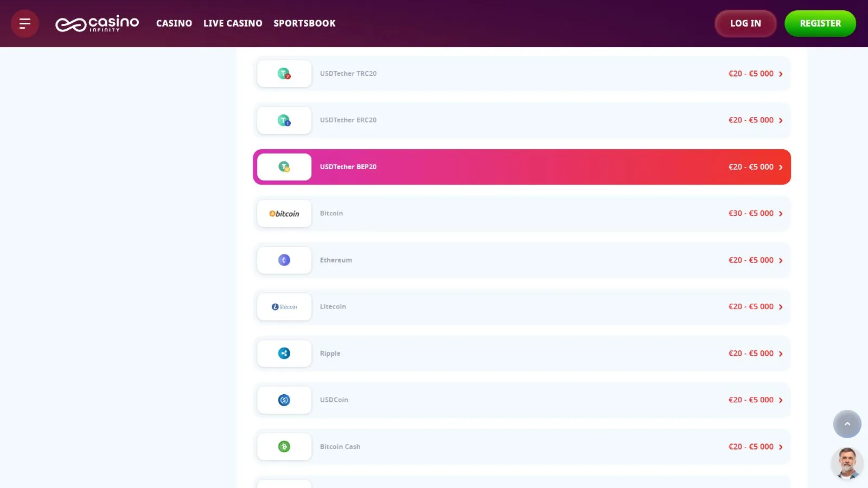Open the Sportsbook menu item
Image resolution: width=868 pixels, height=488 pixels.
(x=304, y=23)
